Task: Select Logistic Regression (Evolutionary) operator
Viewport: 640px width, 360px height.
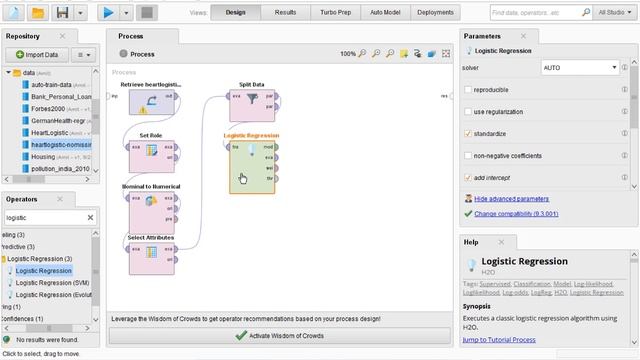Action: [53, 295]
